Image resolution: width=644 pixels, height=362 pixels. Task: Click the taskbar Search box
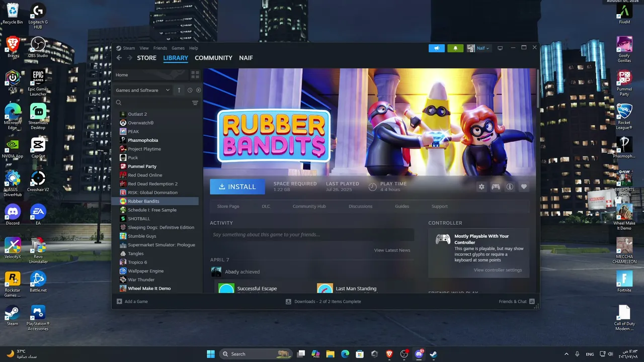pyautogui.click(x=257, y=354)
